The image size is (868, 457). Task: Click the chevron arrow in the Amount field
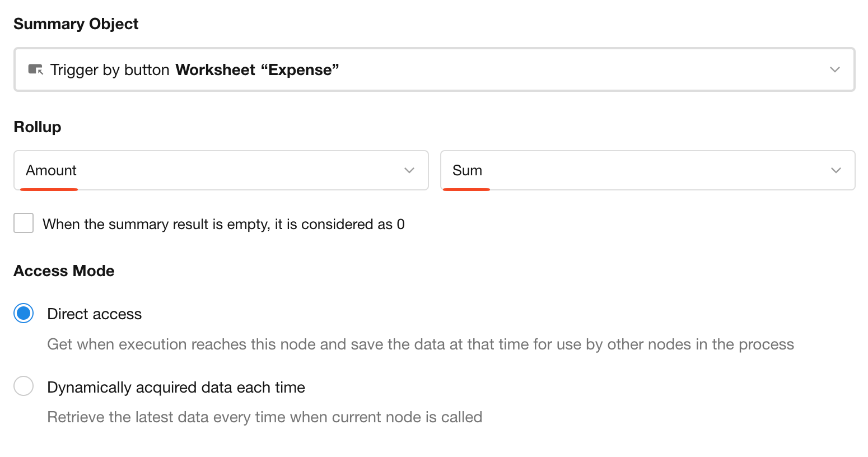coord(409,170)
